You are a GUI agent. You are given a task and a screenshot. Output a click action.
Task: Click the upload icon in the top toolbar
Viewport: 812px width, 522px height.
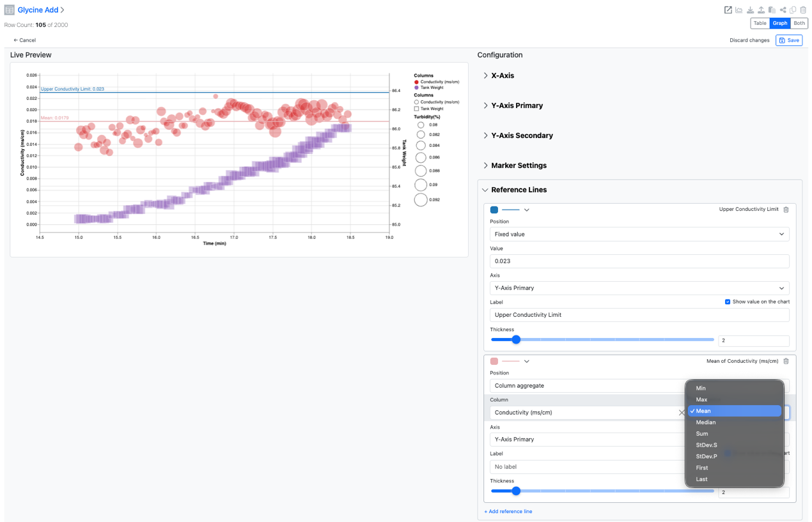tap(761, 10)
